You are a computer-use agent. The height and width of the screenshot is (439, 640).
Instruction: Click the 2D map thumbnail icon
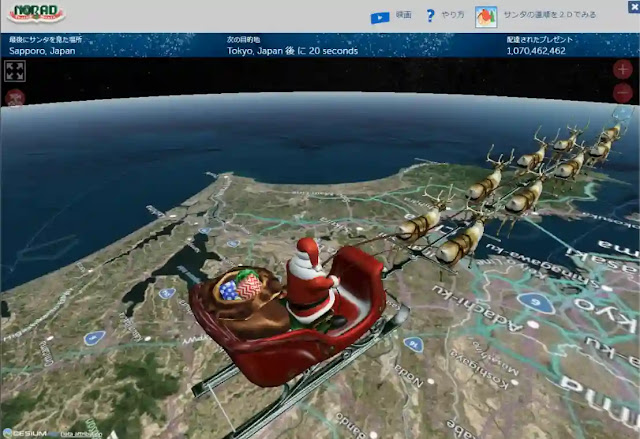pyautogui.click(x=486, y=17)
